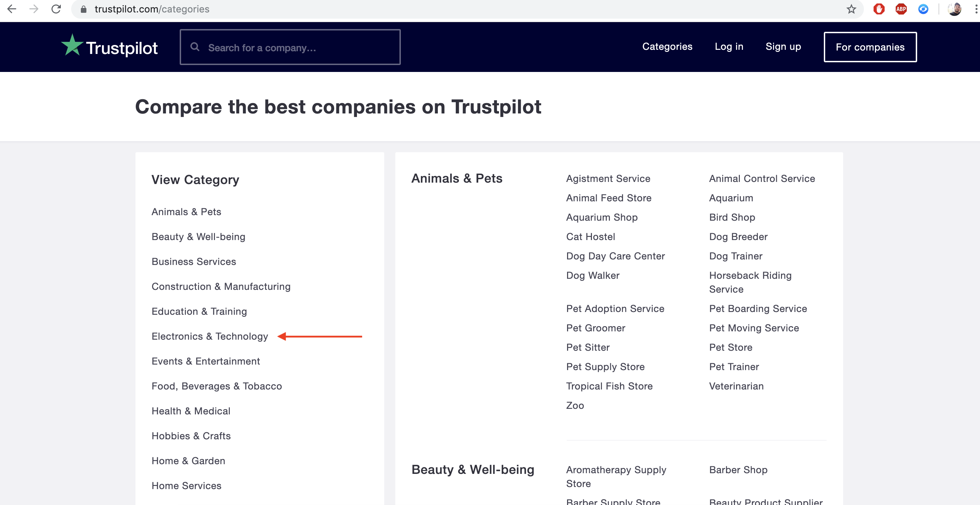The height and width of the screenshot is (505, 980).
Task: Open Pet Supply Store subcategory
Action: coord(605,367)
